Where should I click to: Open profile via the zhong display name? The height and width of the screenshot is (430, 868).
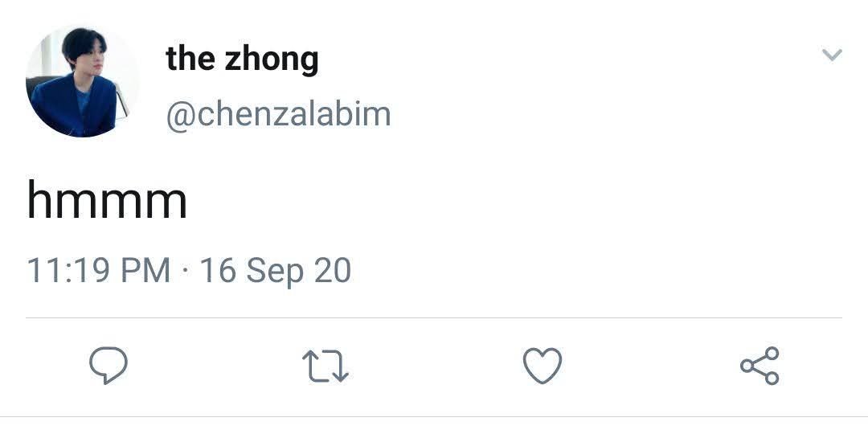tap(242, 59)
